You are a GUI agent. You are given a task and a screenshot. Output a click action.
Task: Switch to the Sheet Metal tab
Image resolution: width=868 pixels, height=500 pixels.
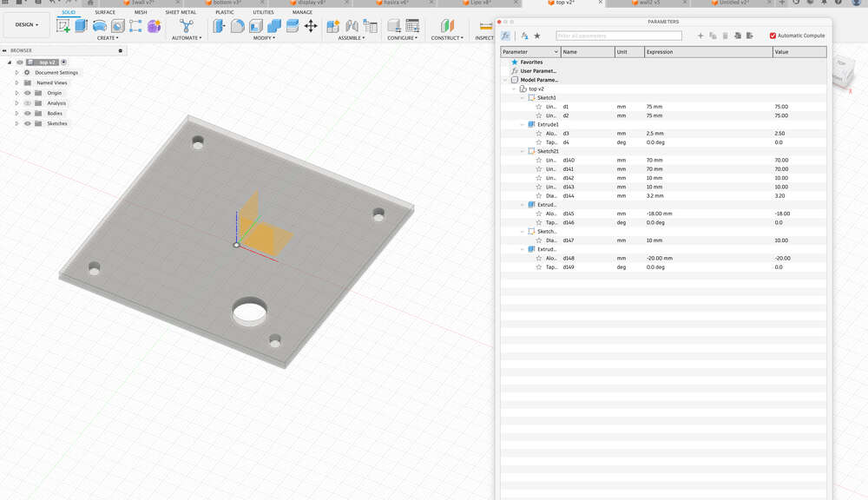[x=181, y=12]
